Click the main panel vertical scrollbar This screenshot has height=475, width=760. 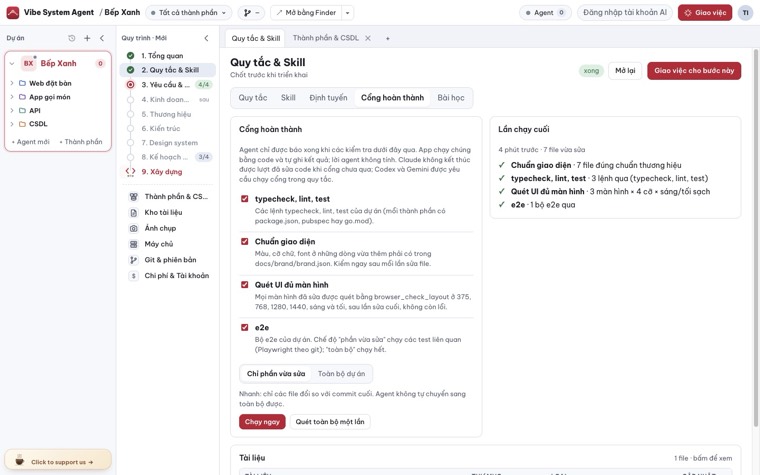(x=756, y=238)
